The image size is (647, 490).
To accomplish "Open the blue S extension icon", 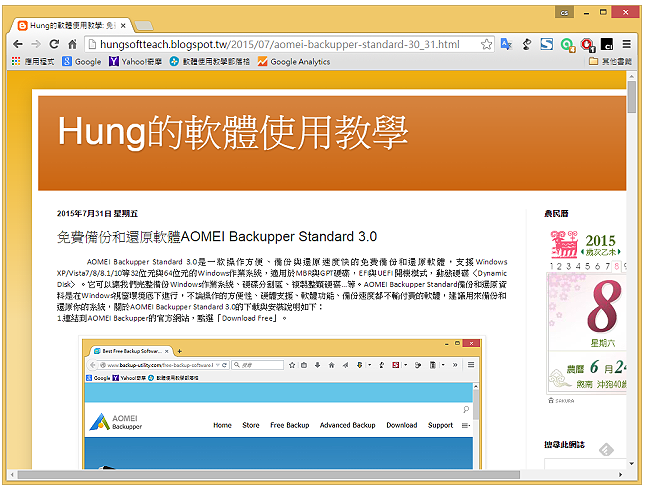I will (547, 44).
